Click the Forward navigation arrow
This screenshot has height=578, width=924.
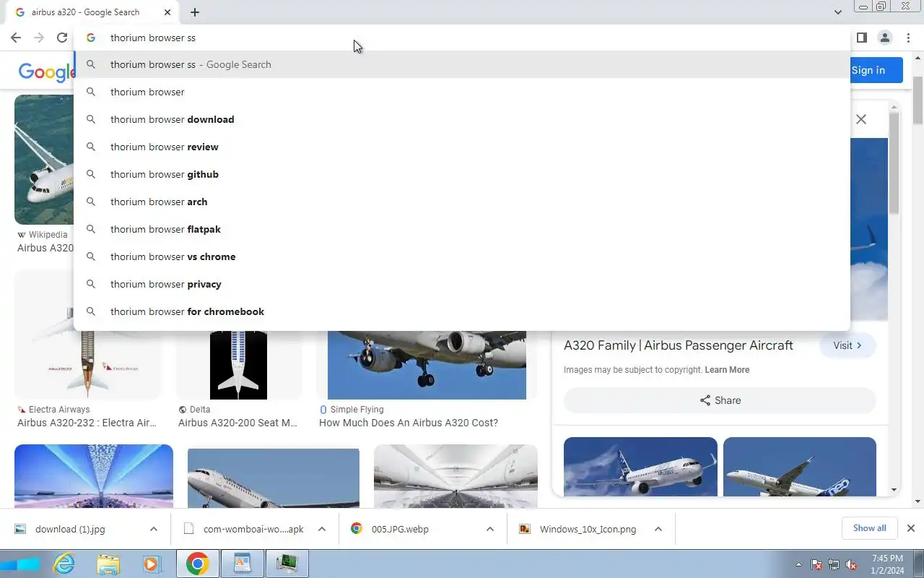click(x=39, y=38)
